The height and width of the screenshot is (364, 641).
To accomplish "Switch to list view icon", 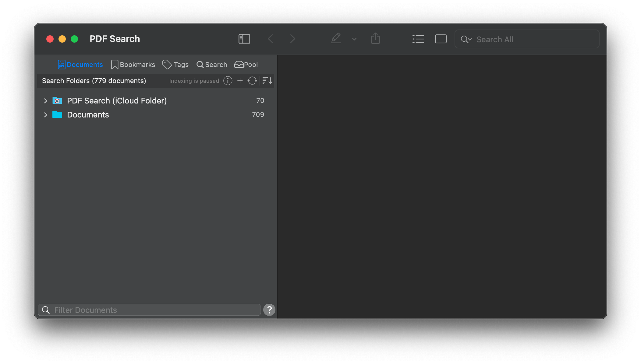I will click(x=418, y=39).
